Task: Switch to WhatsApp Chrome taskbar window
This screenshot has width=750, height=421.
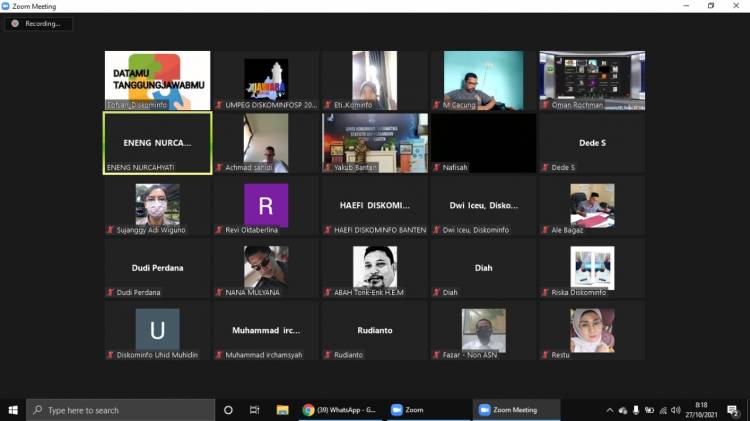Action: 341,410
